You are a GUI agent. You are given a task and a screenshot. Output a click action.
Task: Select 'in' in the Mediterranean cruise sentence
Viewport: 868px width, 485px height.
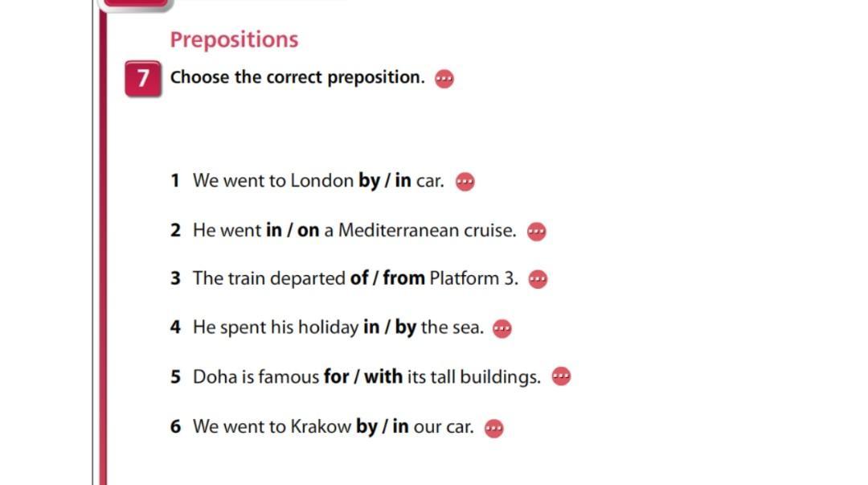pos(273,231)
